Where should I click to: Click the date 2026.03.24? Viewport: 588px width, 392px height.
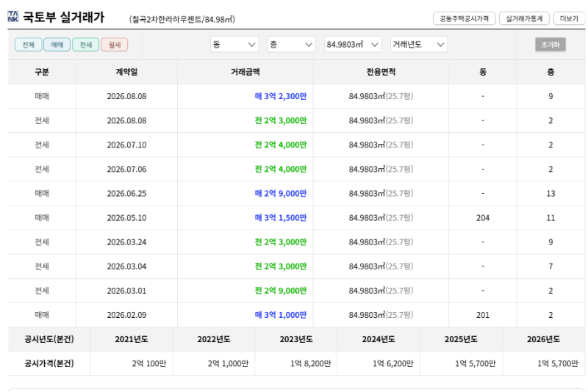point(126,242)
